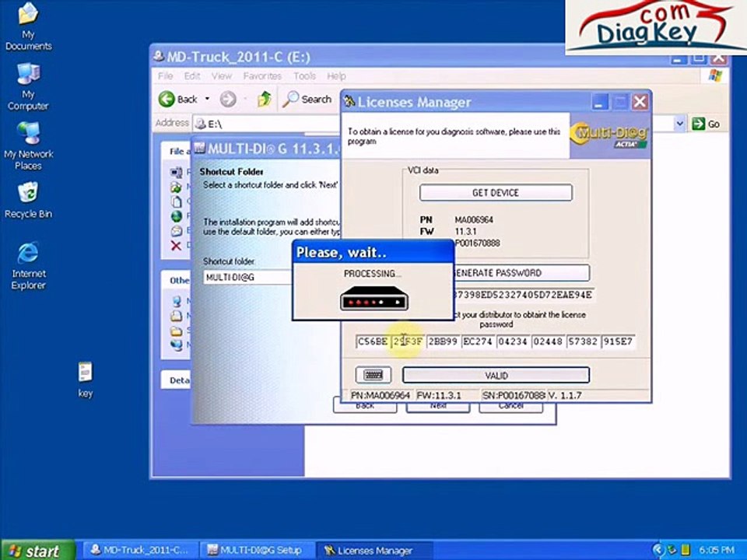Click password field containing 57382
This screenshot has width=747, height=560.
coord(584,341)
